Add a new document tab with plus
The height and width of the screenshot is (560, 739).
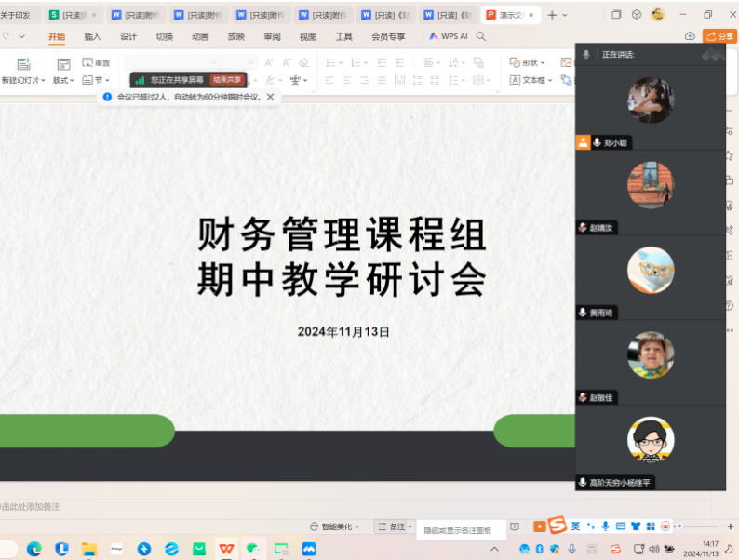553,15
